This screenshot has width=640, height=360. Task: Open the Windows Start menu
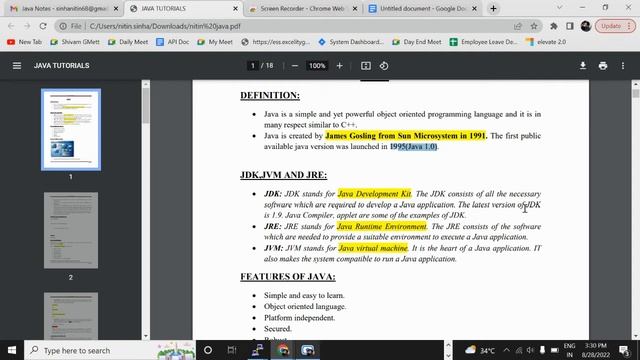(x=12, y=350)
